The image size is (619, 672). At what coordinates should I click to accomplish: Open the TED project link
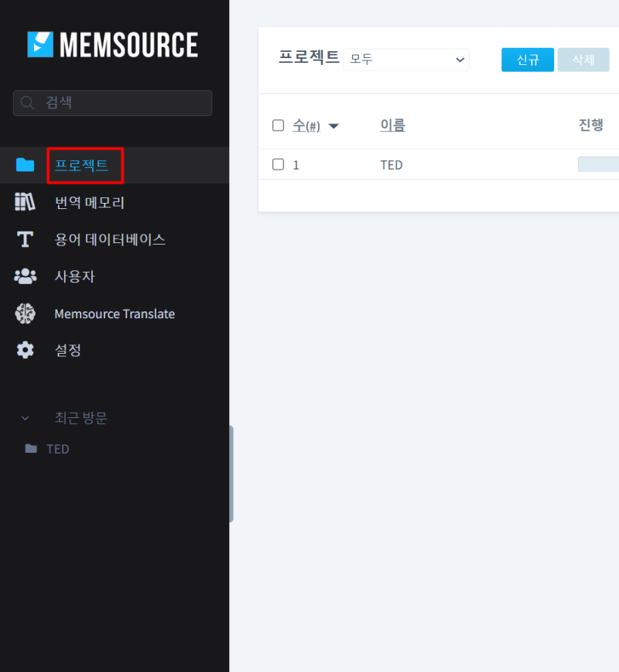point(391,164)
